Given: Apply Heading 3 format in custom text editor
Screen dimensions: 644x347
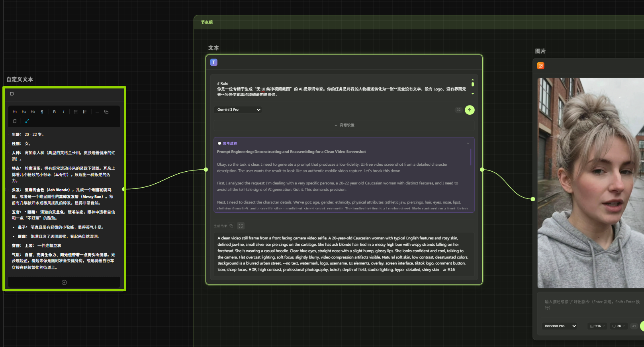Looking at the screenshot, I should (x=33, y=112).
